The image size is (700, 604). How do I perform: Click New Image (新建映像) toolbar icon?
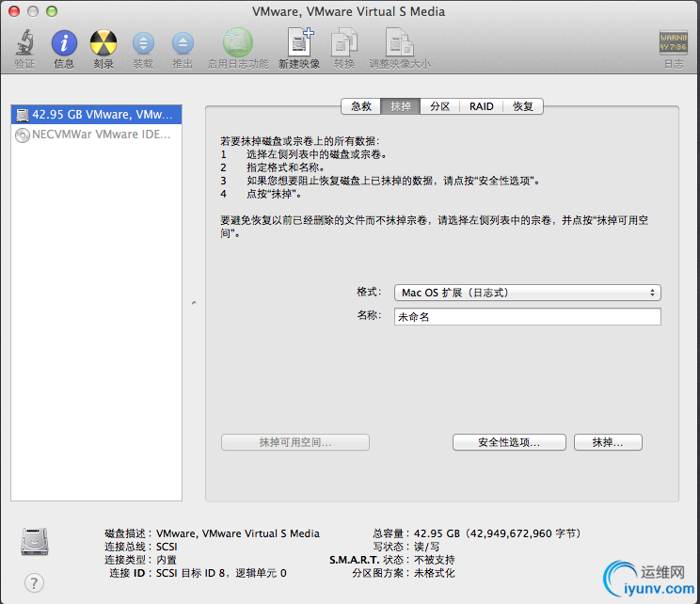tap(300, 42)
